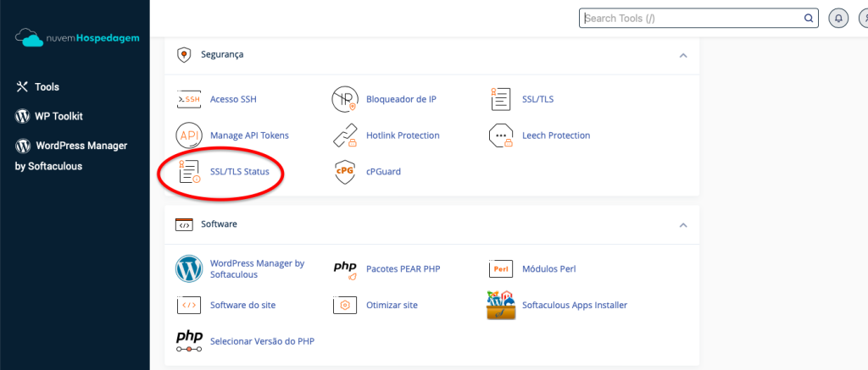868x370 pixels.
Task: Collapse the Segurança section chevron
Action: coord(683,55)
